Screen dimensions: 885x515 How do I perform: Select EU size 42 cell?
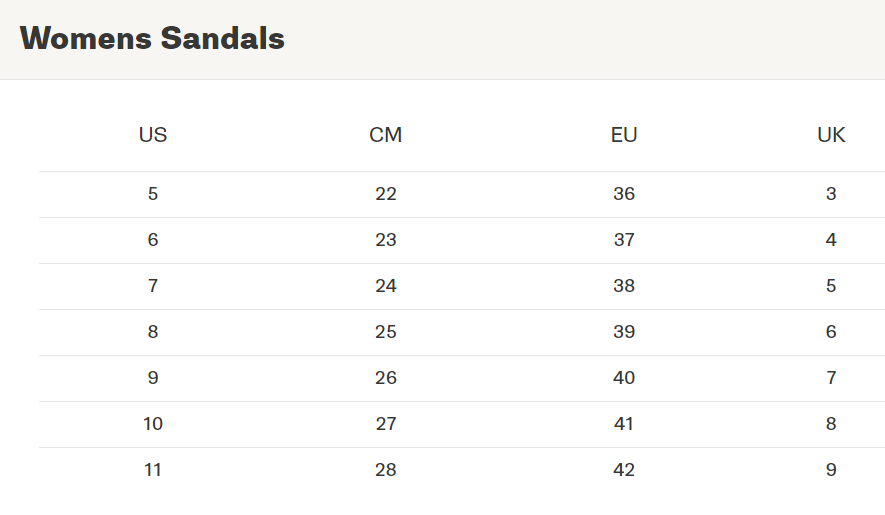click(x=624, y=470)
